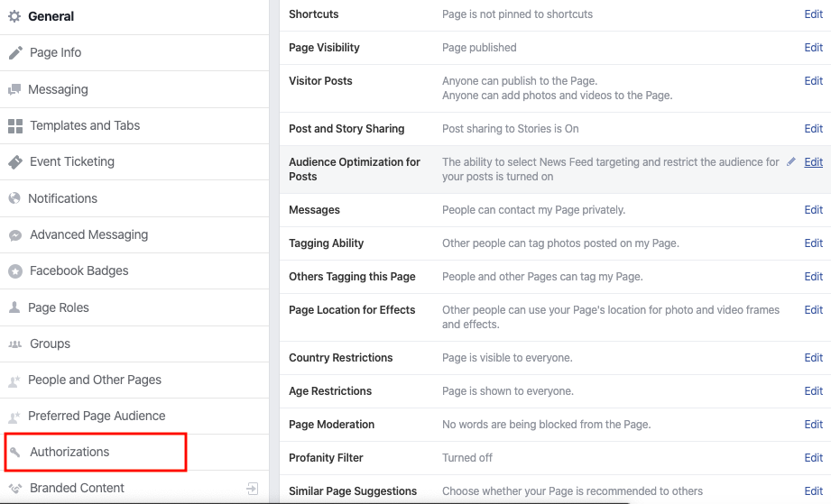Screen dimensions: 831x504
Task: Switch to the Groups settings tab
Action: [x=50, y=344]
